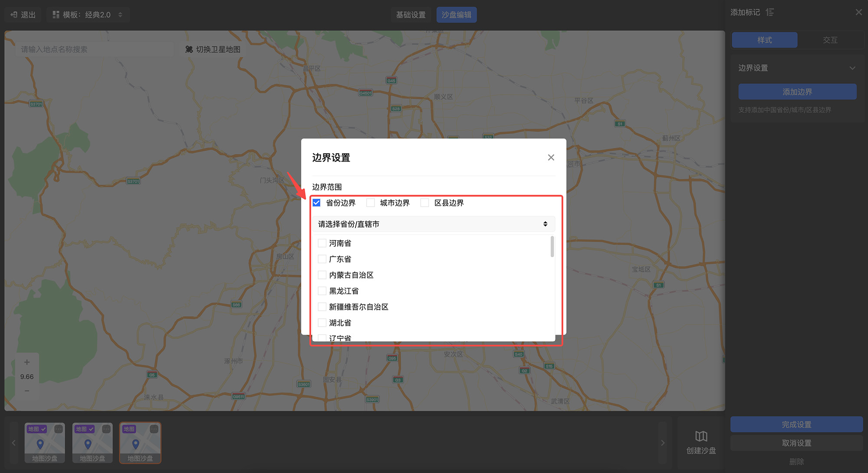Switch to the 交互 tab
Viewport: 868px width, 473px height.
pyautogui.click(x=830, y=40)
